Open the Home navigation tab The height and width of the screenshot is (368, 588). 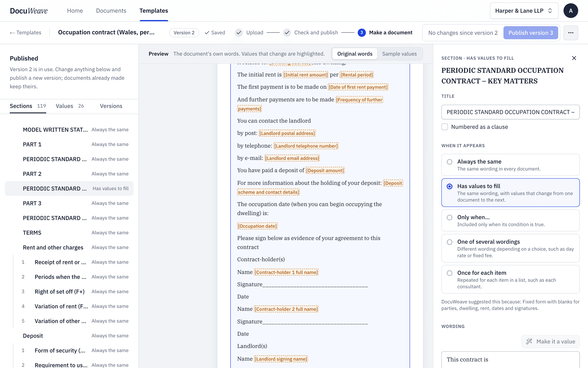(x=75, y=11)
